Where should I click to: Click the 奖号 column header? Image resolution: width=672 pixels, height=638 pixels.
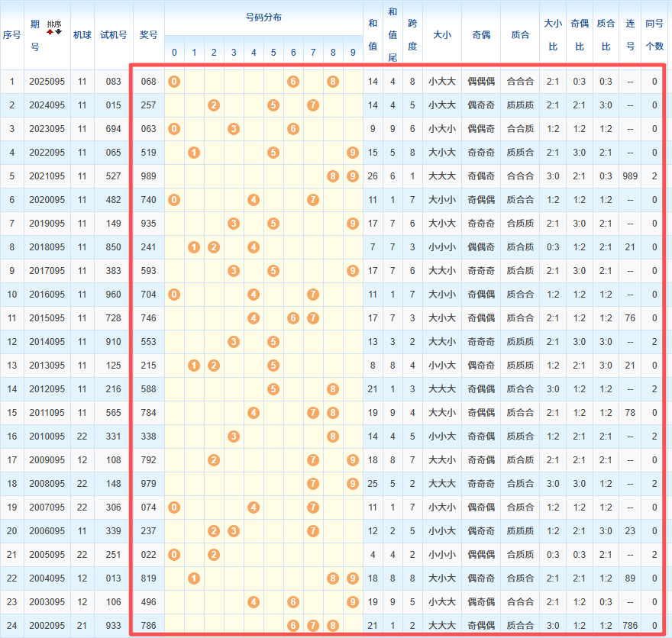[x=149, y=34]
